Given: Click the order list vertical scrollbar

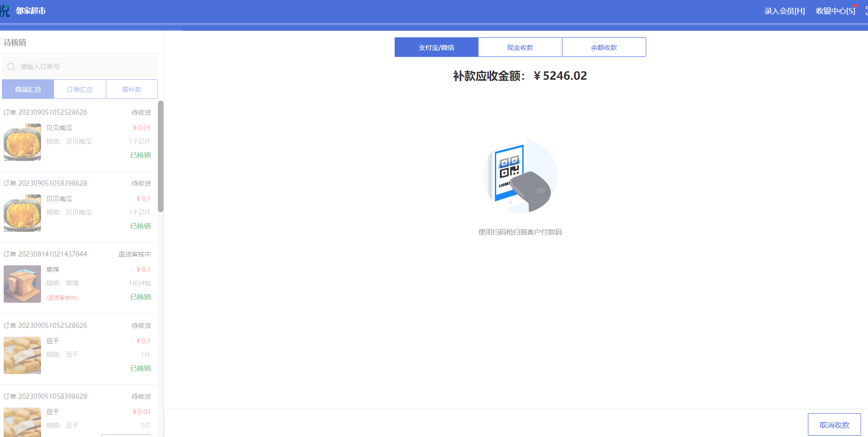Looking at the screenshot, I should [x=161, y=156].
